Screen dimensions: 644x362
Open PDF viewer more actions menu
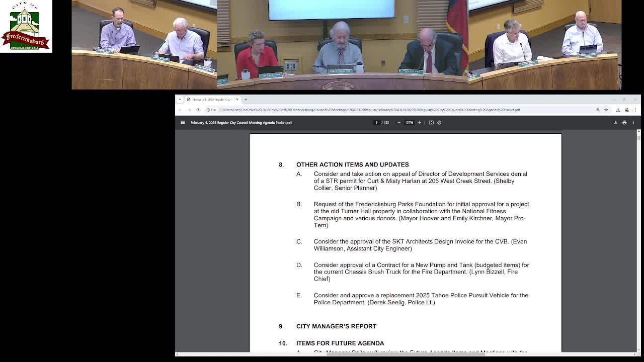click(633, 123)
